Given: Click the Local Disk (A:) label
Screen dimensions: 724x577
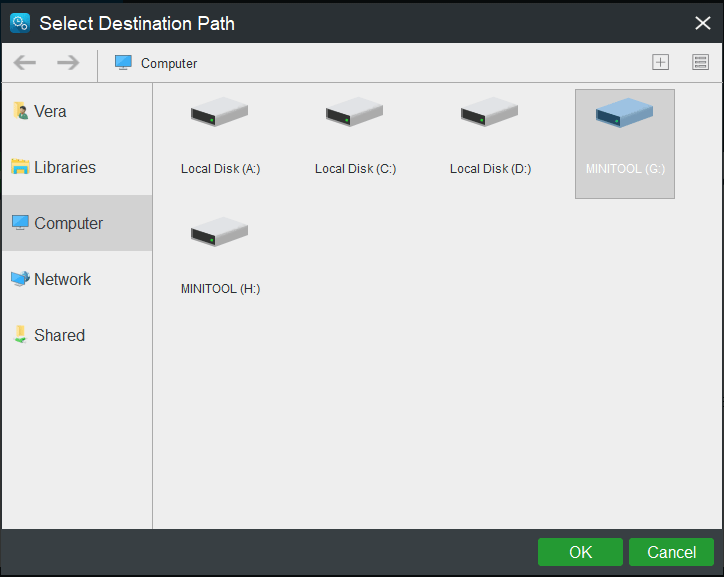Looking at the screenshot, I should 221,169.
